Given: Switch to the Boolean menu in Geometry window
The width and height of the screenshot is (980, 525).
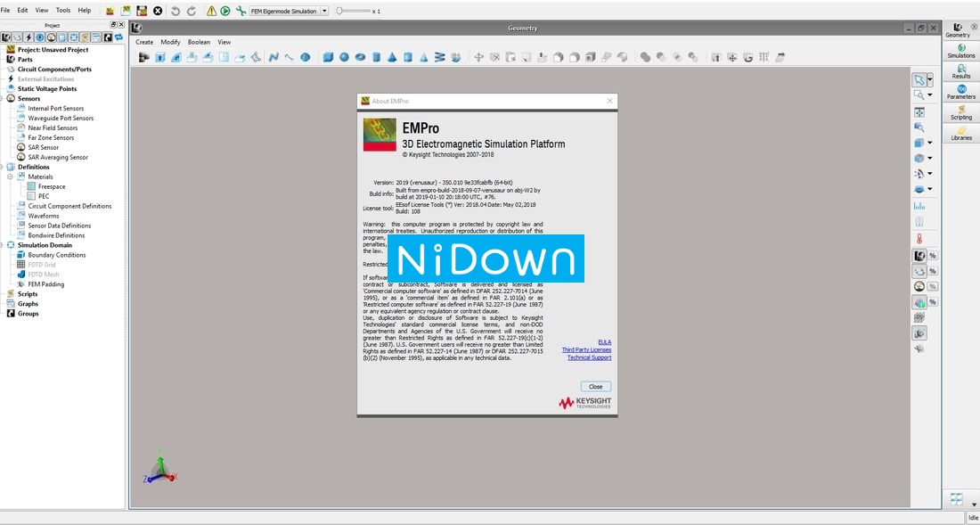Looking at the screenshot, I should point(199,41).
